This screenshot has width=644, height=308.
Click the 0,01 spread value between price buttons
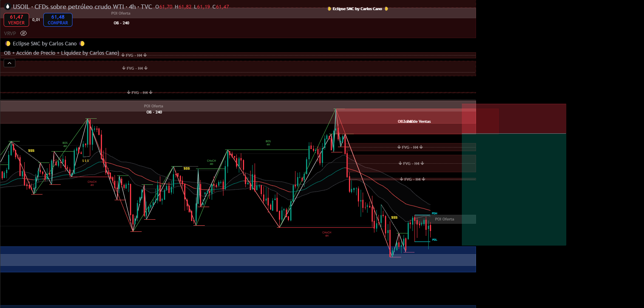click(36, 19)
